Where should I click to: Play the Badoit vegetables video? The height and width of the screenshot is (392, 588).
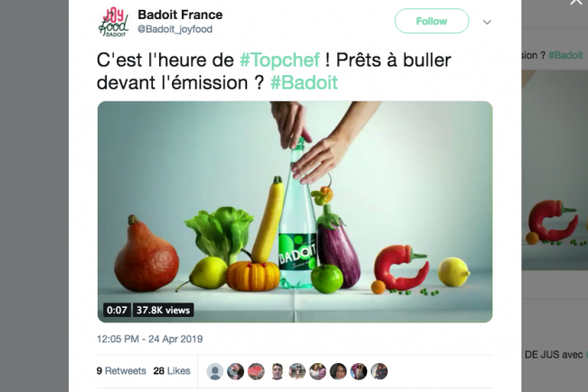pyautogui.click(x=295, y=212)
